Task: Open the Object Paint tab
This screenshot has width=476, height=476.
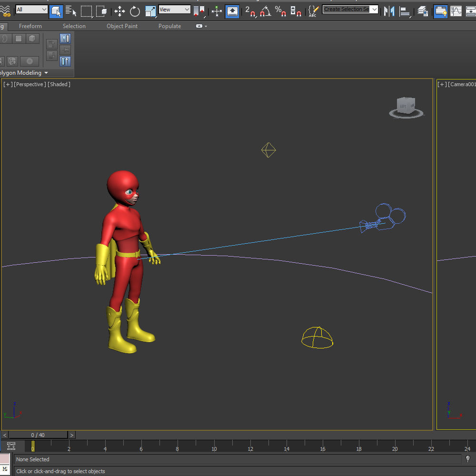Action: click(x=122, y=26)
